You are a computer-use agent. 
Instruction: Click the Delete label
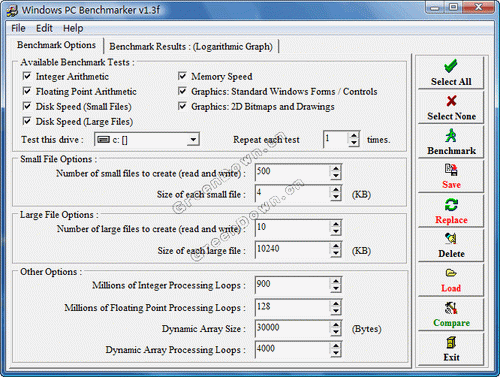pos(451,254)
